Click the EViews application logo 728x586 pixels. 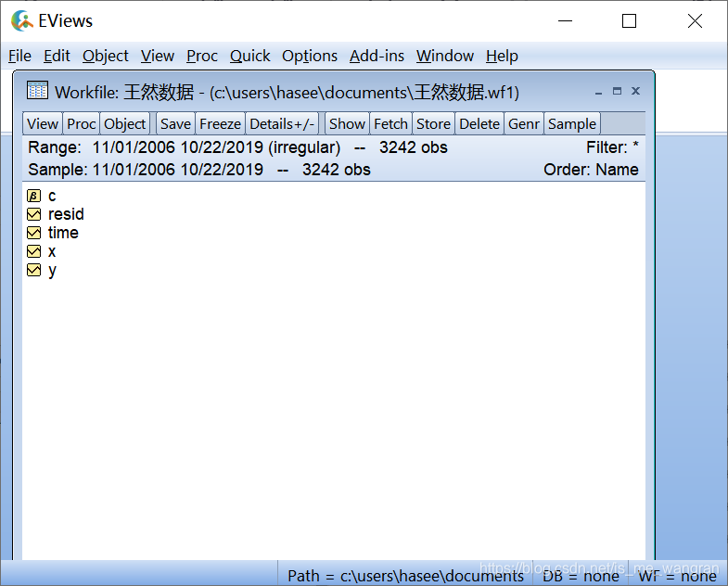pos(22,21)
